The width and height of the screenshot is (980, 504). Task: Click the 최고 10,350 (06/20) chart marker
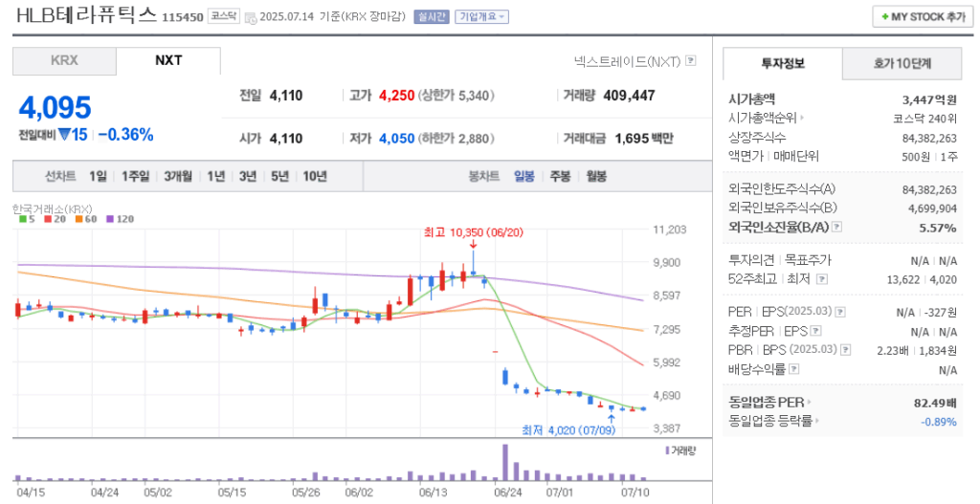click(x=473, y=232)
